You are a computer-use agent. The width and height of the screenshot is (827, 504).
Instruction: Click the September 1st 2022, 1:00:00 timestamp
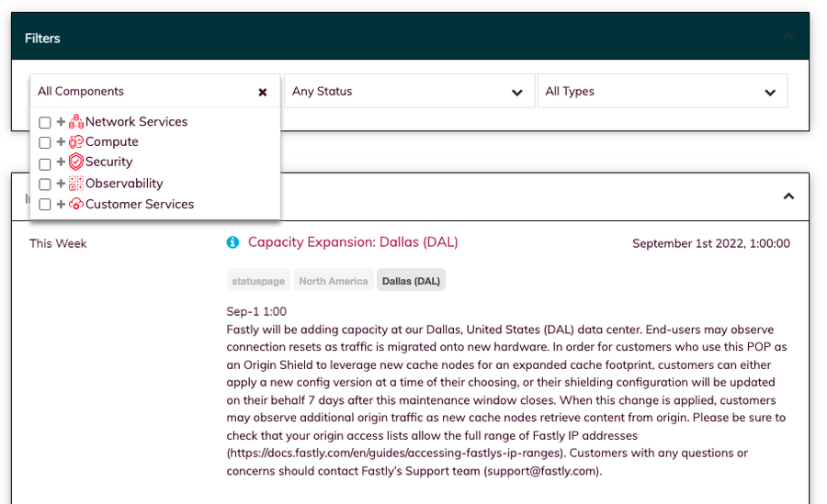(711, 243)
